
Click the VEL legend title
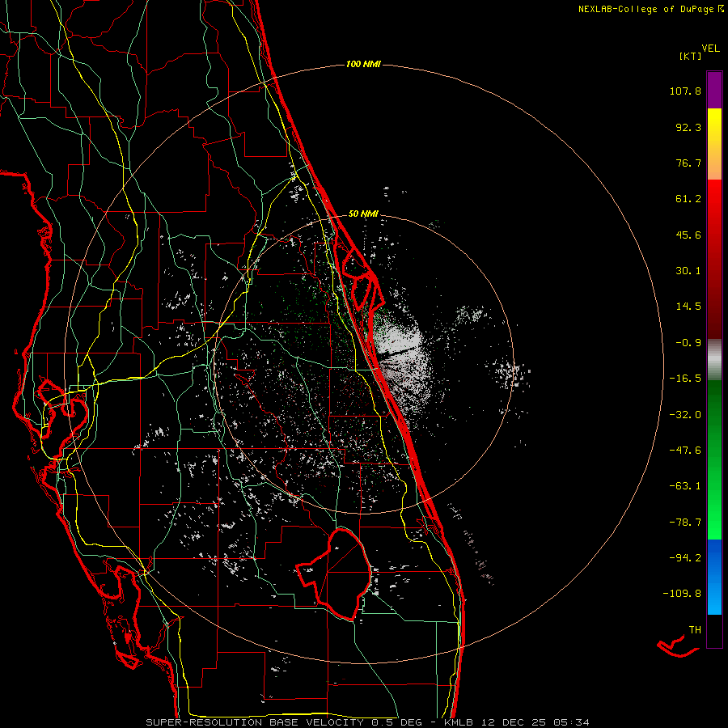tap(711, 49)
